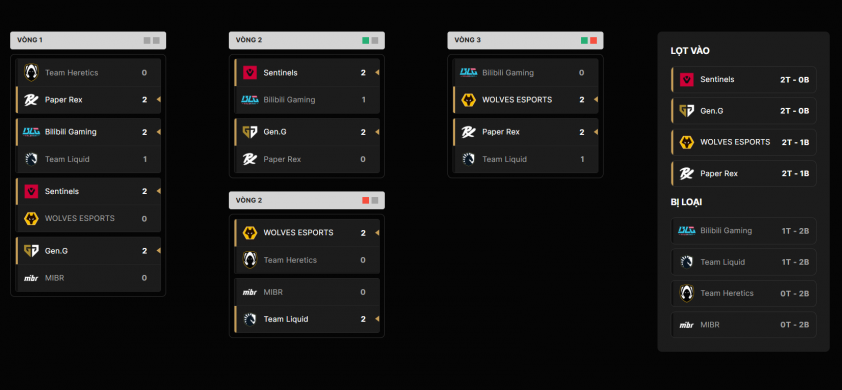Image resolution: width=842 pixels, height=390 pixels.
Task: Click the winner arrow beside Sentinels in Vòng 2
Action: tap(377, 73)
